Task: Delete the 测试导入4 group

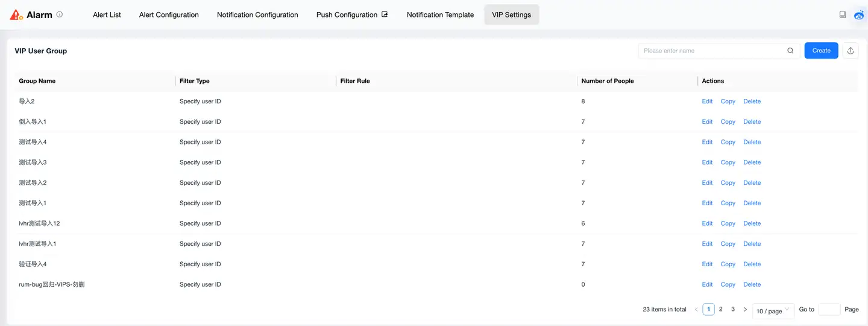Action: click(x=752, y=142)
